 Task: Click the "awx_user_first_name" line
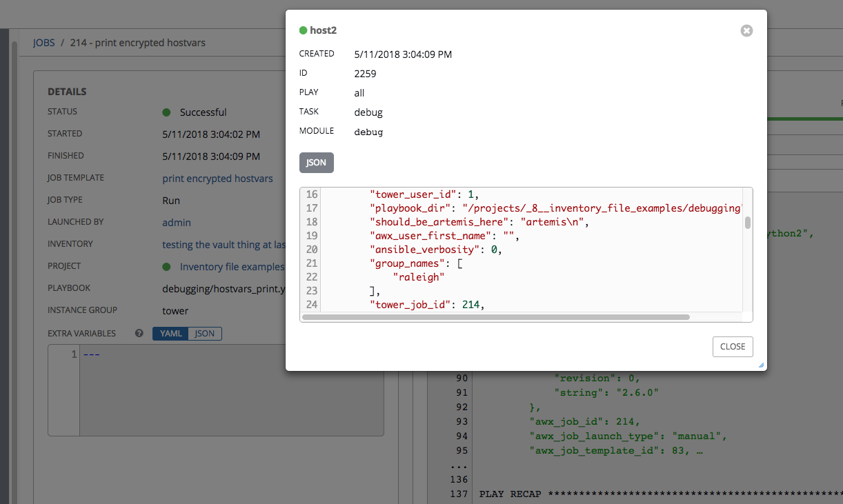444,236
